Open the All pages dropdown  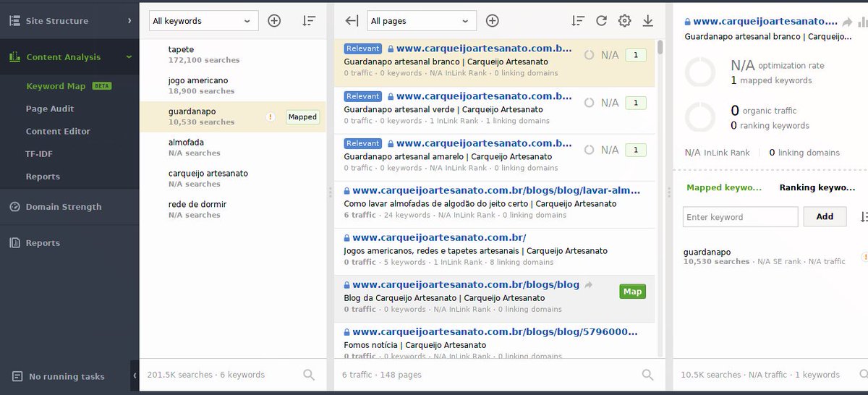point(422,21)
